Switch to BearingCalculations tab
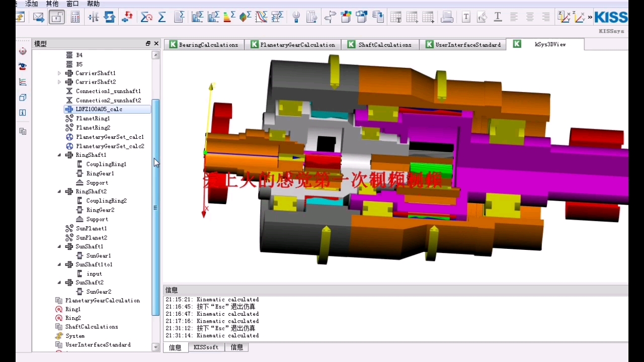Image resolution: width=644 pixels, height=362 pixels. tap(204, 45)
